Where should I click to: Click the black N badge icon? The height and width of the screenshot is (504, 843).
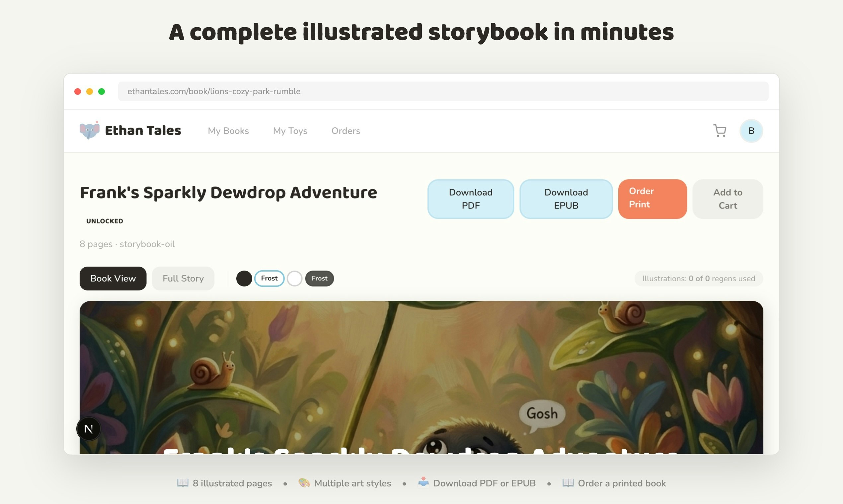[x=88, y=429]
